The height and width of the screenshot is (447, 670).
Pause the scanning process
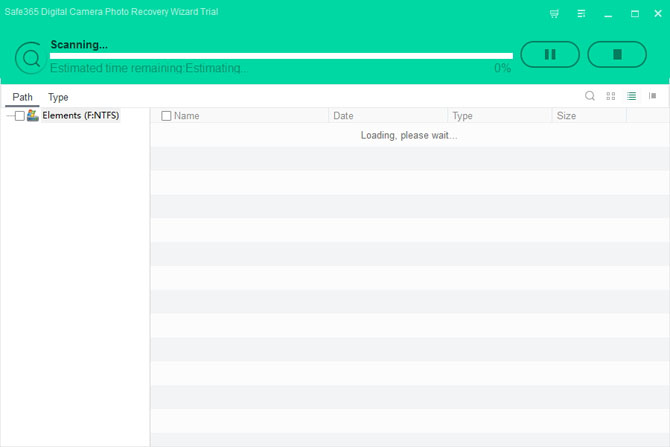pyautogui.click(x=550, y=54)
